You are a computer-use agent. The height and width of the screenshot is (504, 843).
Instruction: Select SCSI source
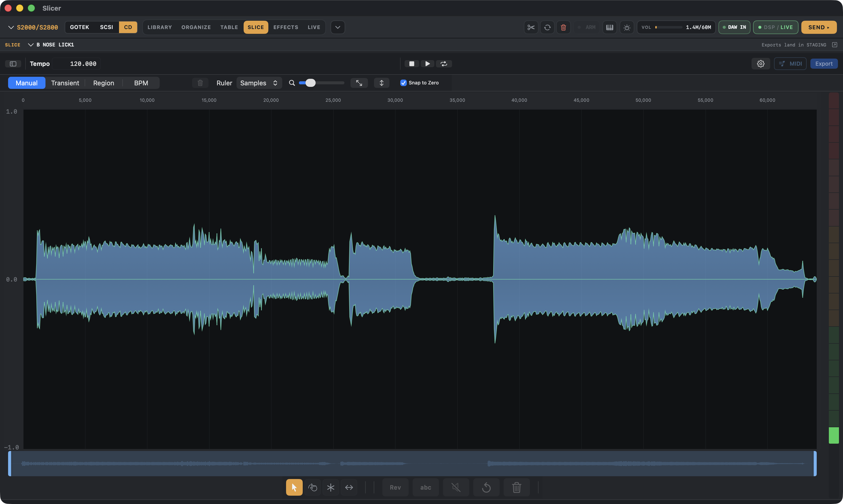click(106, 27)
